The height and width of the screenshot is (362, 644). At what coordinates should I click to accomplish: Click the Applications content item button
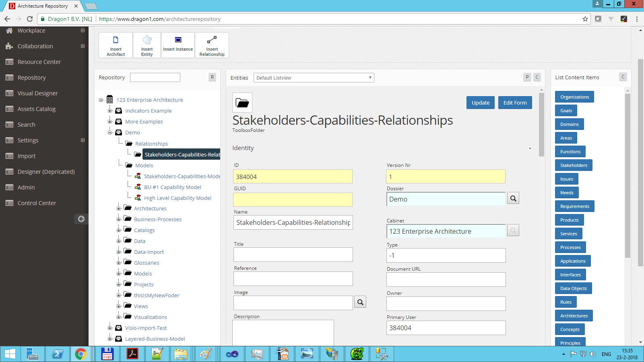coord(573,261)
